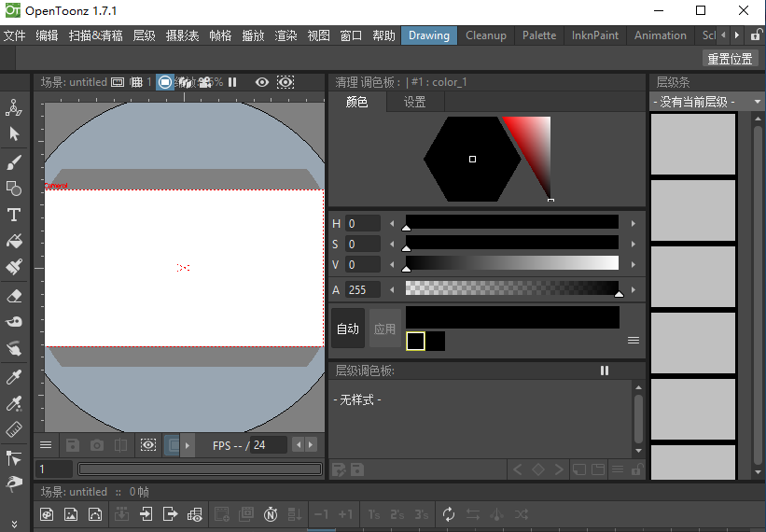This screenshot has height=532, width=766.
Task: Select the Fill bucket tool
Action: (14, 241)
